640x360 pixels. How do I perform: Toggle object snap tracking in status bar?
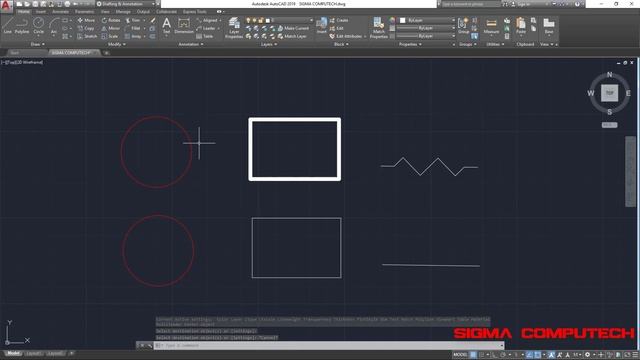(529, 355)
